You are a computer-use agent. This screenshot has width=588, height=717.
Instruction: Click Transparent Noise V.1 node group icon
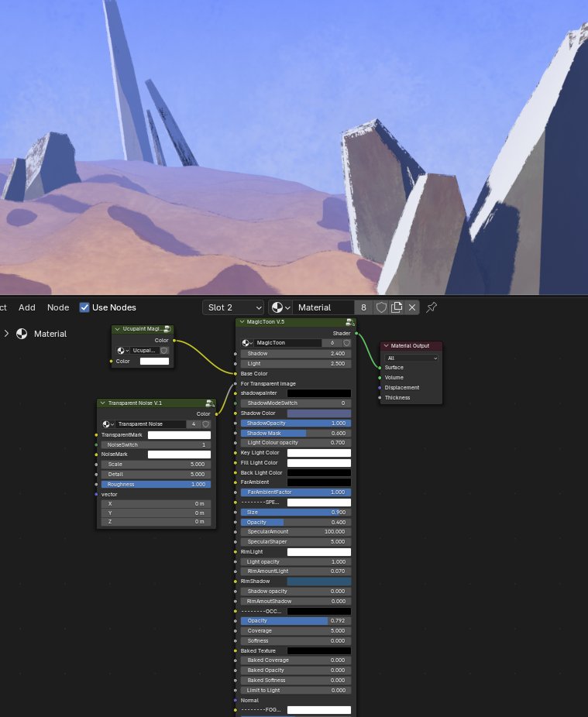[x=210, y=403]
